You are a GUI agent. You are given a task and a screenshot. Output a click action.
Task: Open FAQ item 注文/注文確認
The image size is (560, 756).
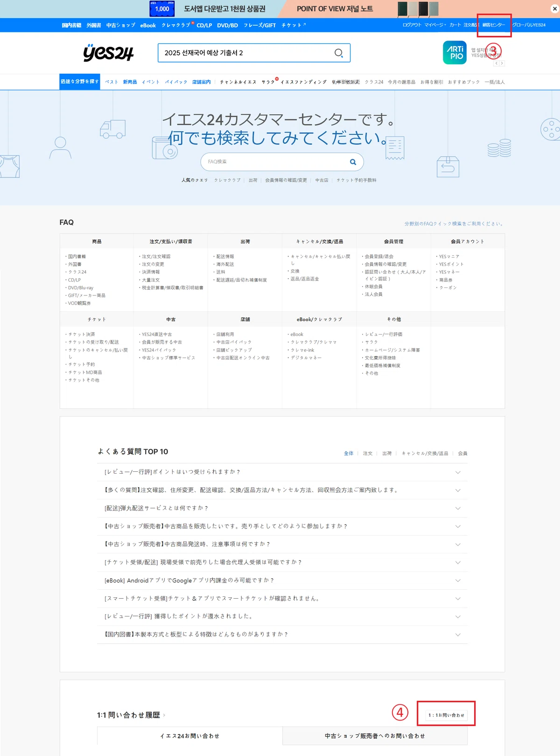tap(156, 257)
